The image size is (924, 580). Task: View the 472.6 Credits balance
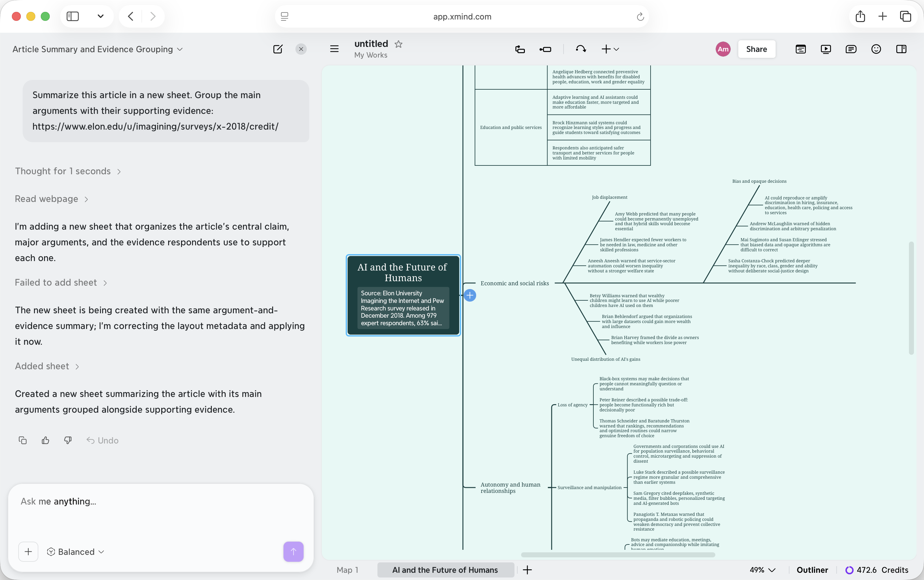tap(877, 570)
